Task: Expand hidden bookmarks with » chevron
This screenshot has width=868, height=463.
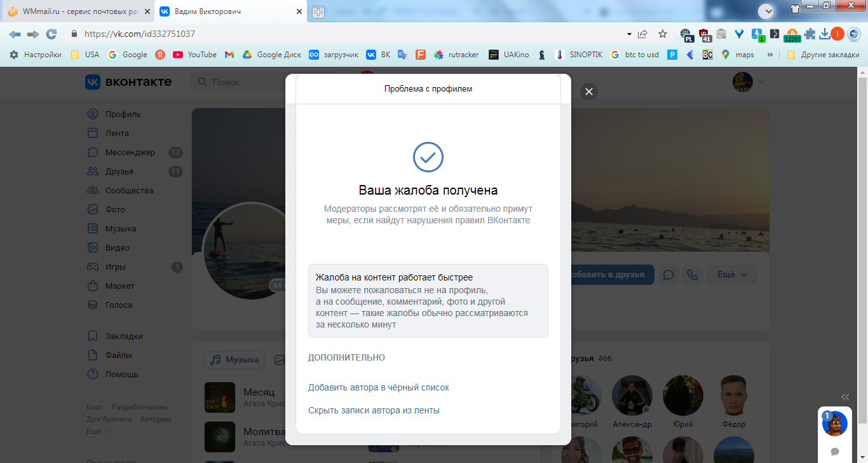Action: [x=770, y=55]
